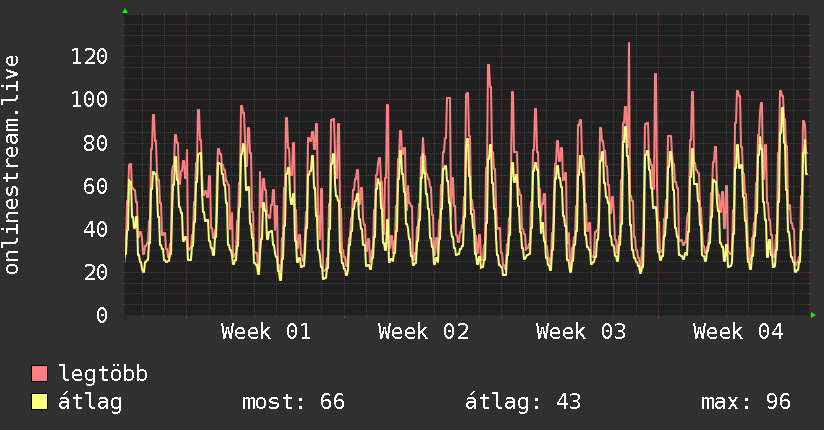Image resolution: width=824 pixels, height=430 pixels.
Task: Click the tallest red peak in the graph
Action: click(x=629, y=44)
